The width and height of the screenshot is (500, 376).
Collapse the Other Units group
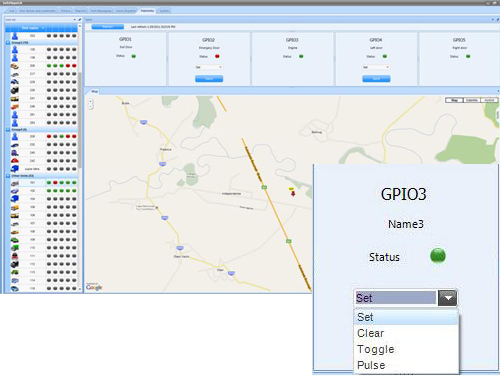click(x=8, y=176)
